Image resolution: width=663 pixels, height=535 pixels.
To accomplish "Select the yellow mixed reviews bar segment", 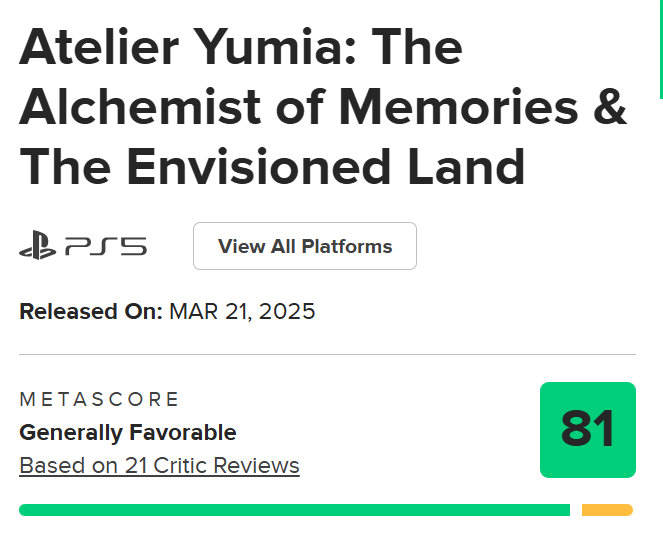I will [607, 510].
